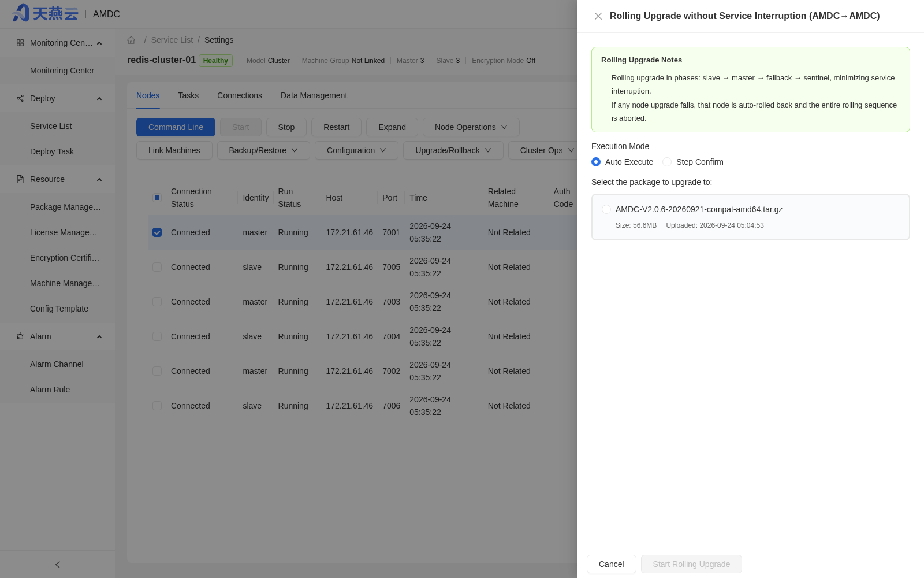Check the node with port 7006

click(157, 406)
